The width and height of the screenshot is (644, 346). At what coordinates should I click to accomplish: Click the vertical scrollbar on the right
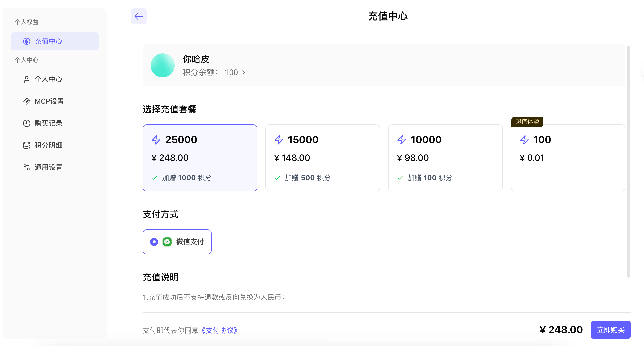point(628,161)
